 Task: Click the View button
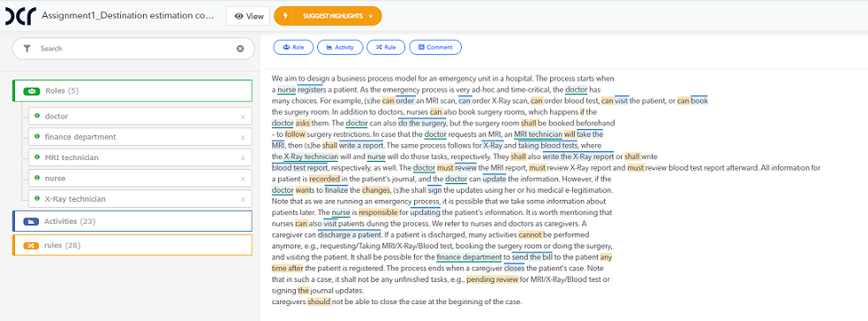pos(248,16)
